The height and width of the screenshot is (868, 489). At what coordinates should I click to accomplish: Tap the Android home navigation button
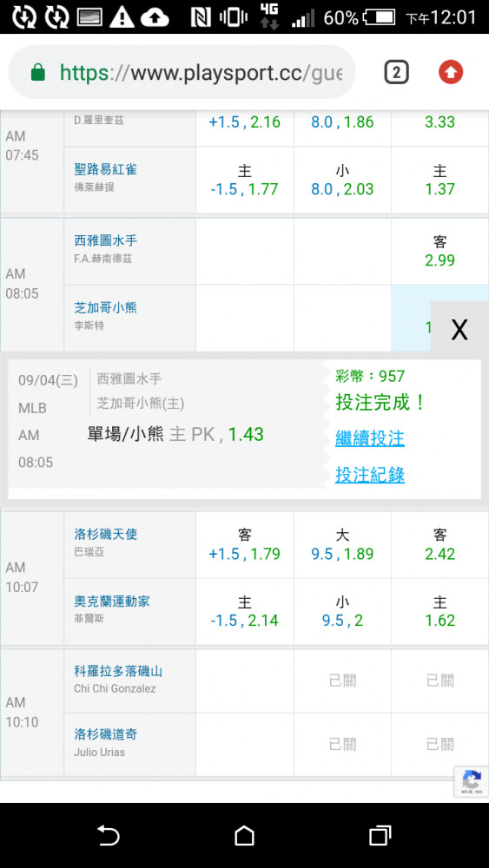click(x=244, y=835)
